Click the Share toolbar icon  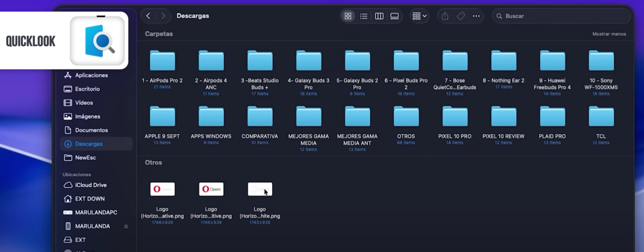[445, 16]
